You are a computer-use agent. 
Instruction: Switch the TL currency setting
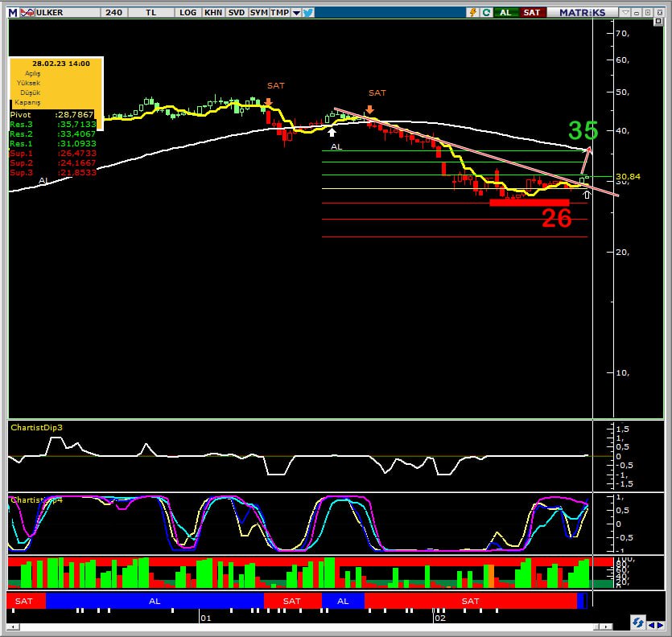tap(150, 12)
